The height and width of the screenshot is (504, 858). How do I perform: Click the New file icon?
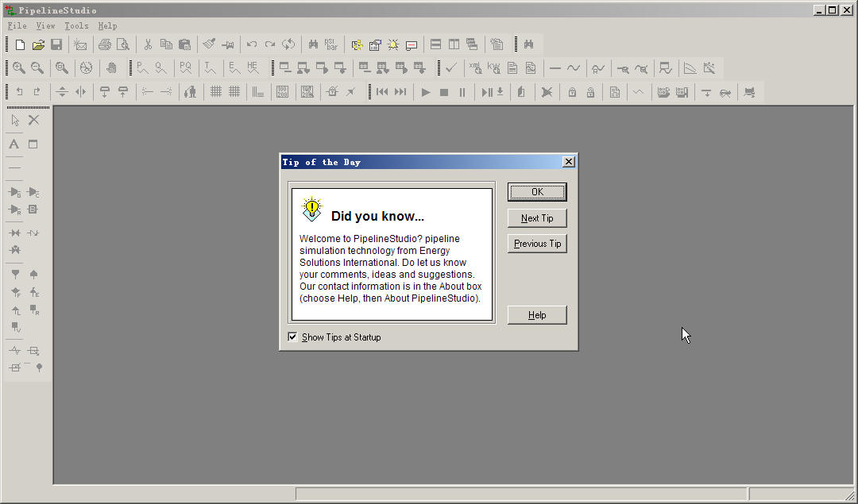20,44
